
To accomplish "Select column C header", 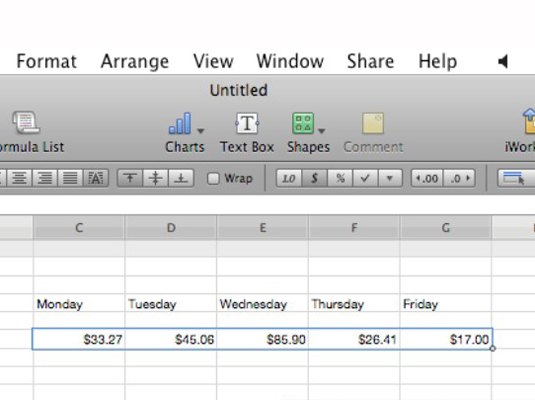I will point(79,227).
